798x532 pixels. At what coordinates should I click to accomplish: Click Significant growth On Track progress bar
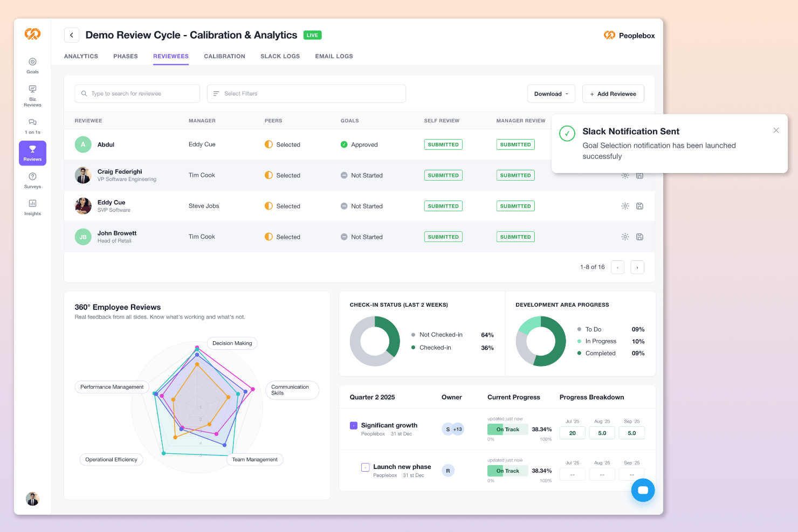click(x=508, y=430)
